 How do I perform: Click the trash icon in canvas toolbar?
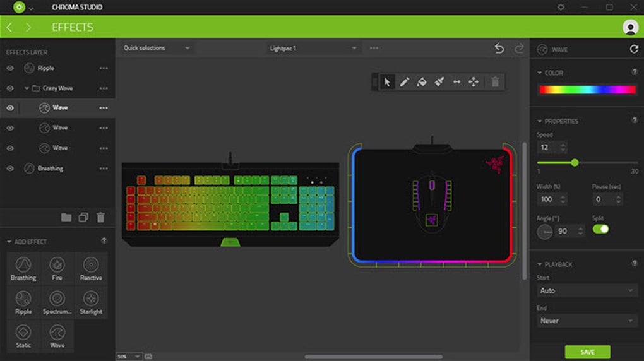click(495, 81)
